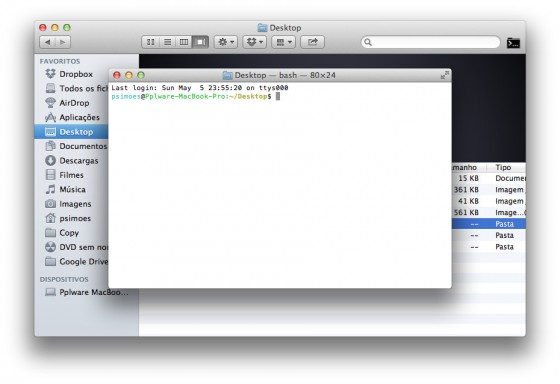Image resolution: width=560 pixels, height=384 pixels.
Task: Minimize the Finder window
Action: pos(55,28)
